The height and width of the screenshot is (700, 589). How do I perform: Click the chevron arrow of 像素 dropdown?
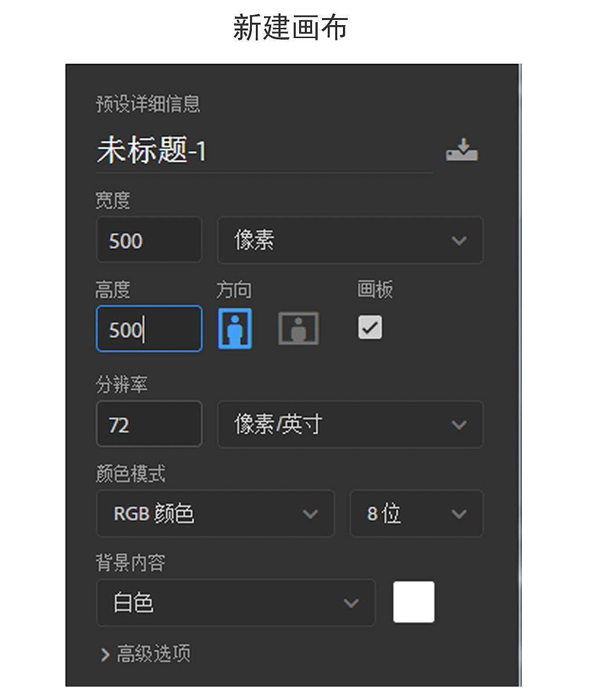click(x=459, y=240)
